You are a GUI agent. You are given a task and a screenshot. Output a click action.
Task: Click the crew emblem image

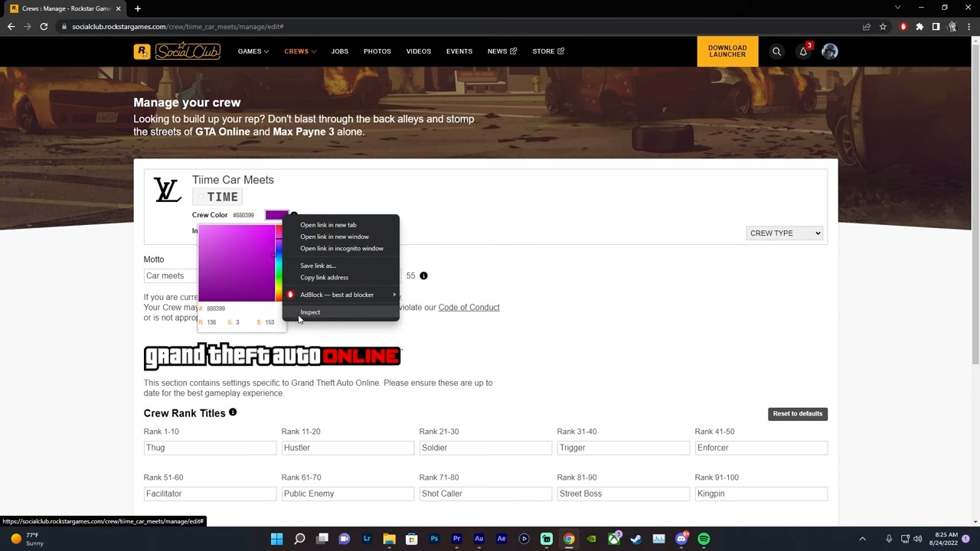tap(167, 190)
